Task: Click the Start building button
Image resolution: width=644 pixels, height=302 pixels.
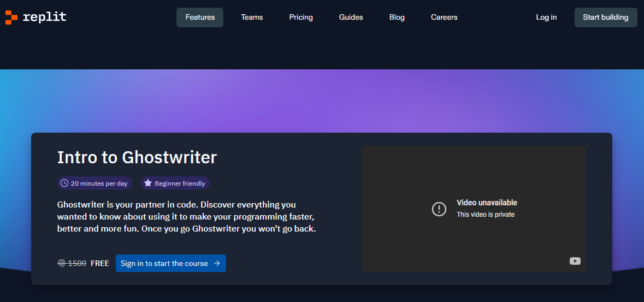Action: click(606, 17)
